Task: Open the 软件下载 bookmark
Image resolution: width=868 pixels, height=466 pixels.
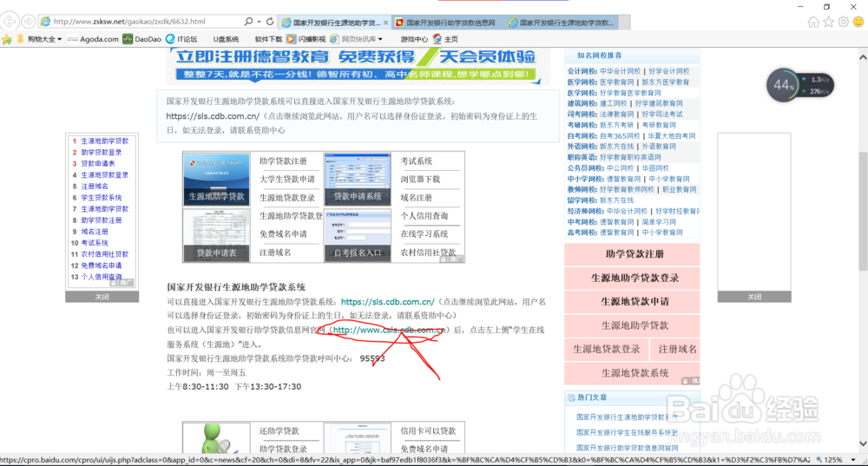Action: [268, 39]
